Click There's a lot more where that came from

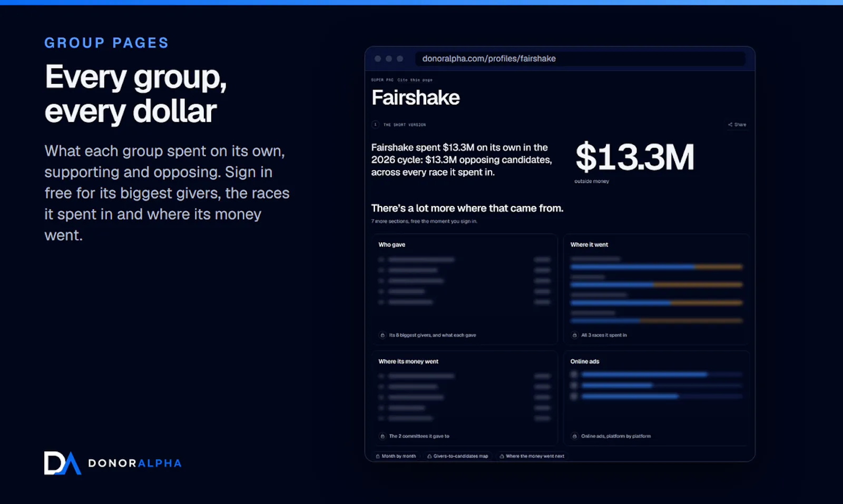coord(467,208)
